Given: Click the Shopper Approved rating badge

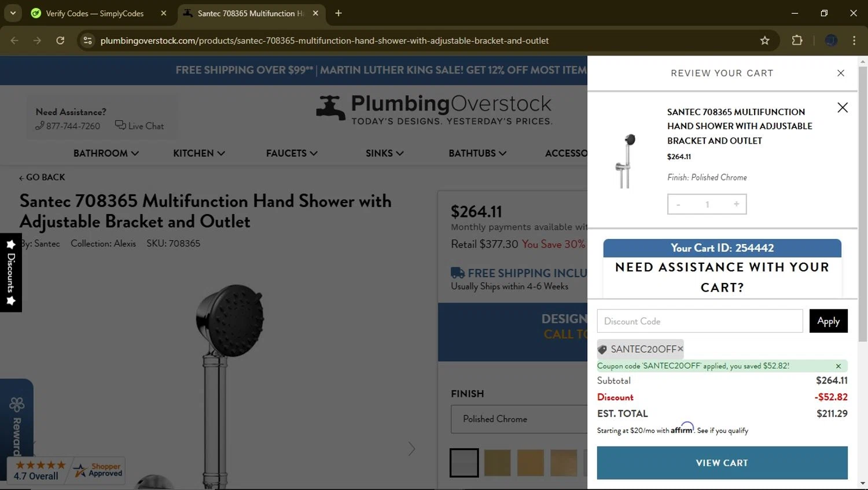Looking at the screenshot, I should [67, 470].
